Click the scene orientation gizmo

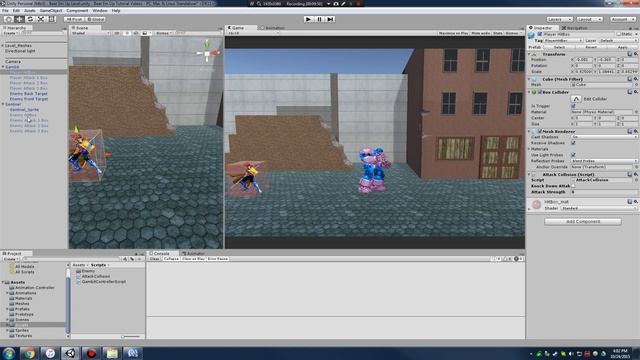coord(207,53)
